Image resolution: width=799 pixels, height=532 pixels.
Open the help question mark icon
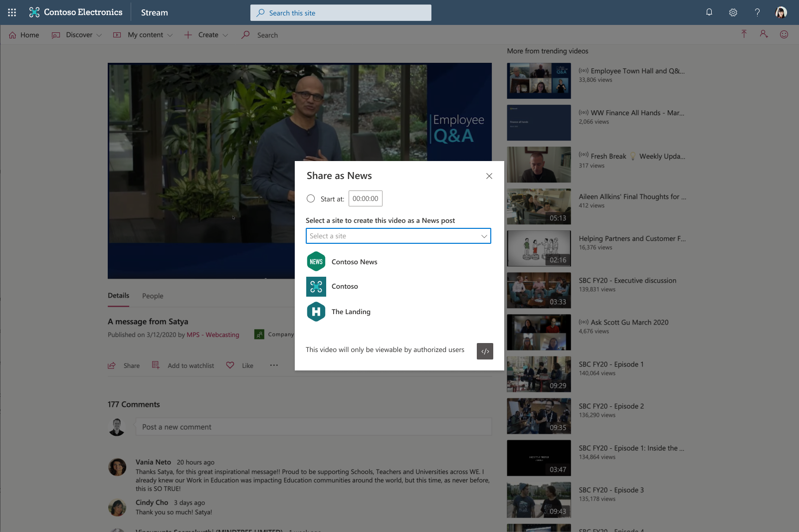757,12
